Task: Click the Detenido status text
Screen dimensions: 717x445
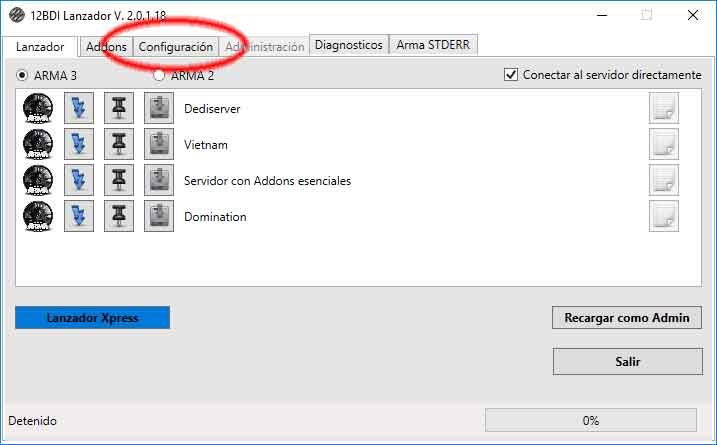Action: [32, 420]
